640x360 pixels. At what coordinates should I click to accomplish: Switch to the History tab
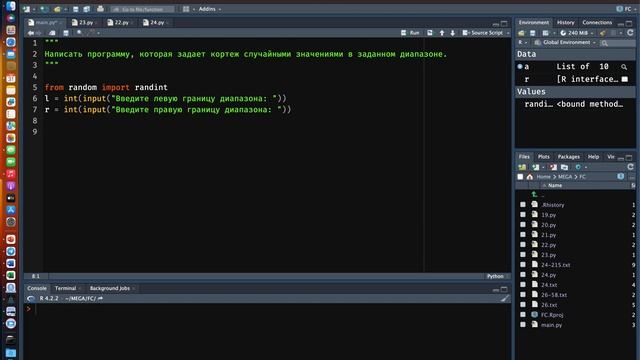click(565, 22)
